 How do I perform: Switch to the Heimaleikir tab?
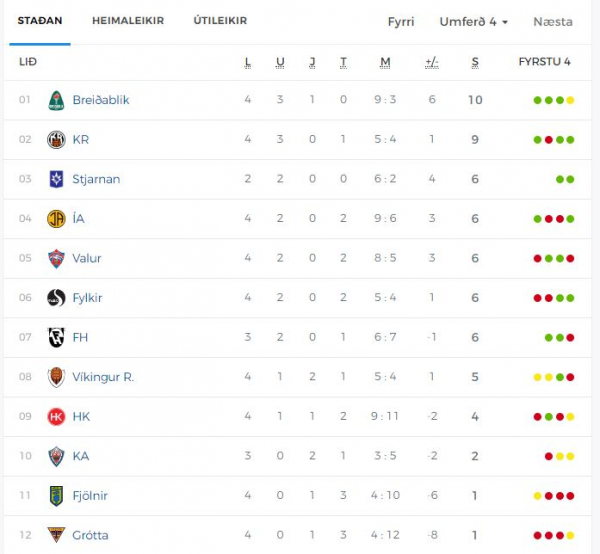(x=128, y=21)
